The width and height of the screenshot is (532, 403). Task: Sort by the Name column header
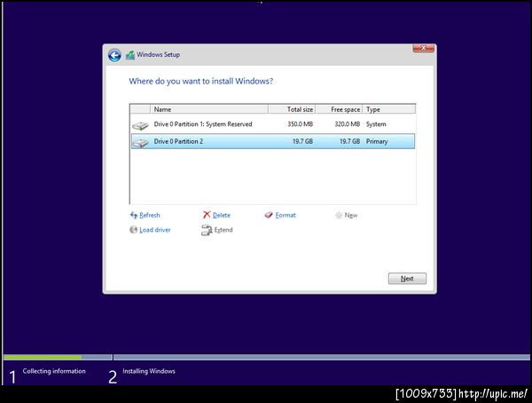(x=209, y=109)
